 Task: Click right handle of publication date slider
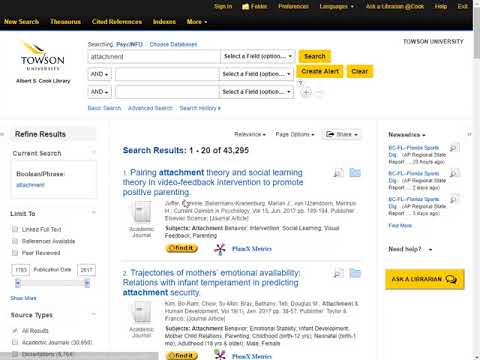click(x=87, y=283)
